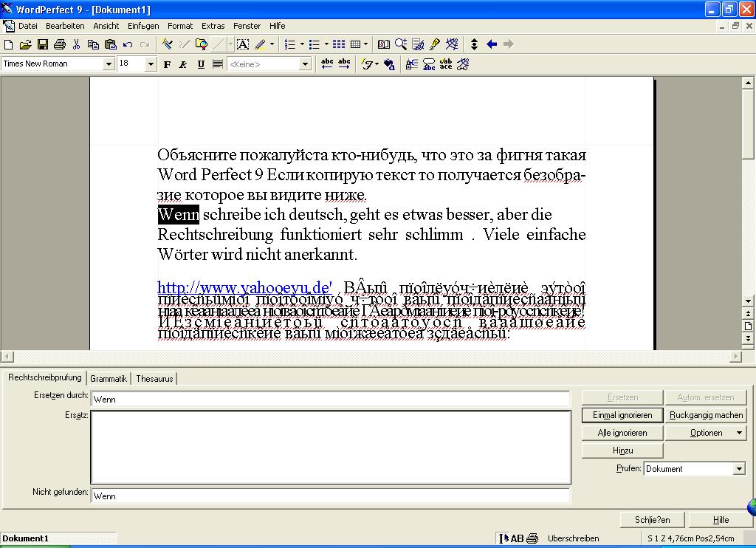
Task: Click the columns layout icon
Action: coord(339,45)
